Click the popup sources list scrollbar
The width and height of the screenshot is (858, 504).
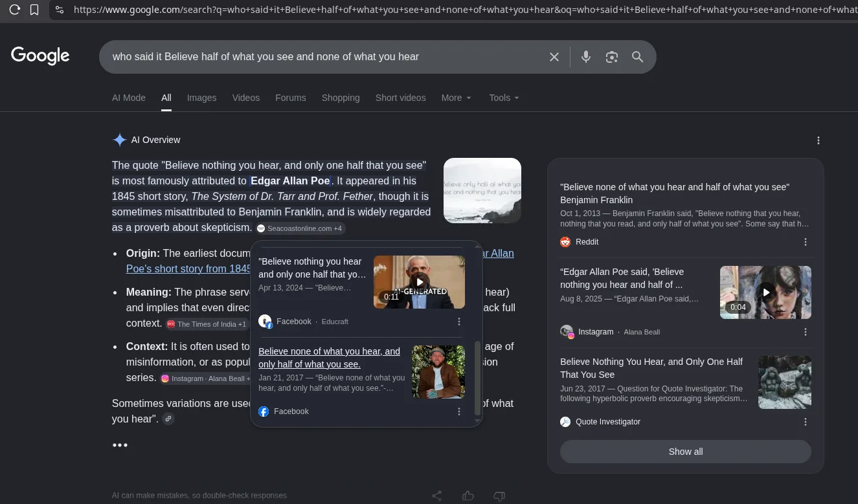[478, 378]
